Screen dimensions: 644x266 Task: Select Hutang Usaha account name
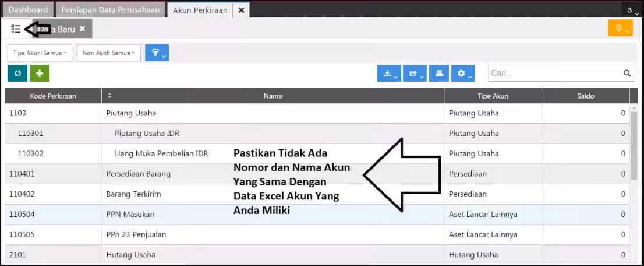tap(130, 254)
